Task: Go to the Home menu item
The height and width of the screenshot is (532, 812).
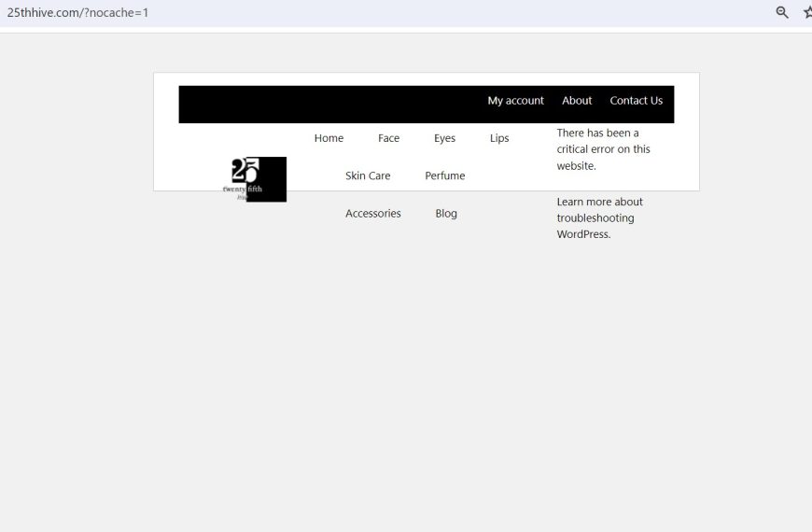Action: [x=329, y=138]
